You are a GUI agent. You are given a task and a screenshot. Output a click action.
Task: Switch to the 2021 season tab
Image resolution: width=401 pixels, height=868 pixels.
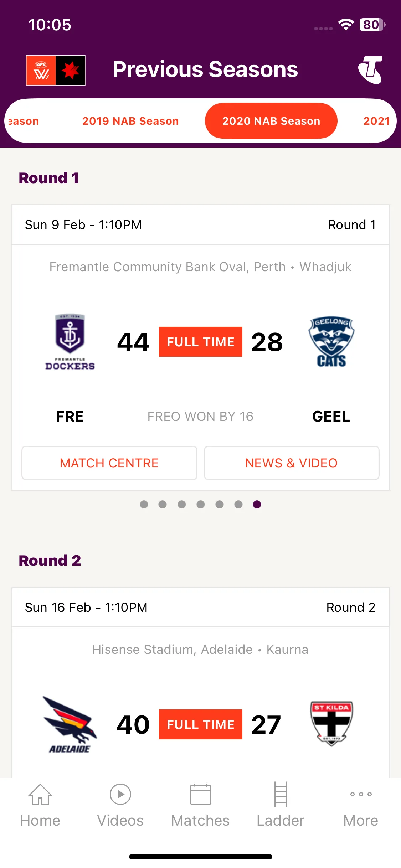click(376, 121)
